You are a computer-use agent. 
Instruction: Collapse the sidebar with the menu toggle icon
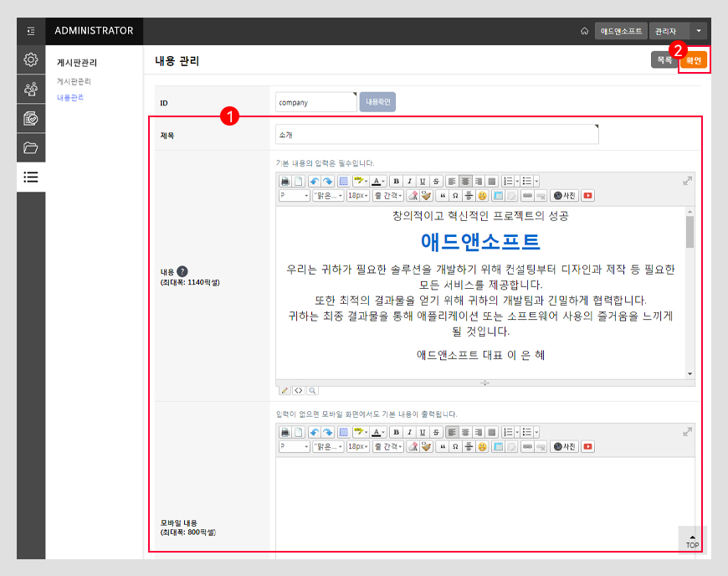(31, 31)
